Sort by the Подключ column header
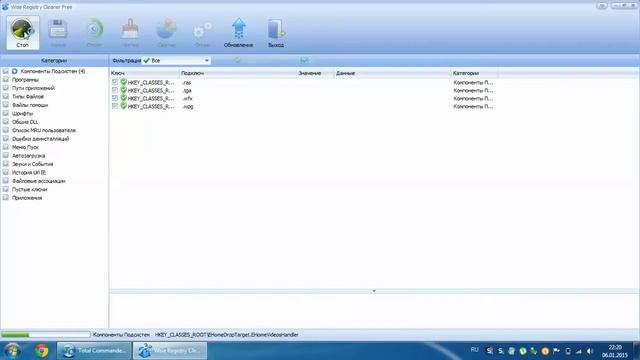This screenshot has height=360, width=640. click(238, 73)
